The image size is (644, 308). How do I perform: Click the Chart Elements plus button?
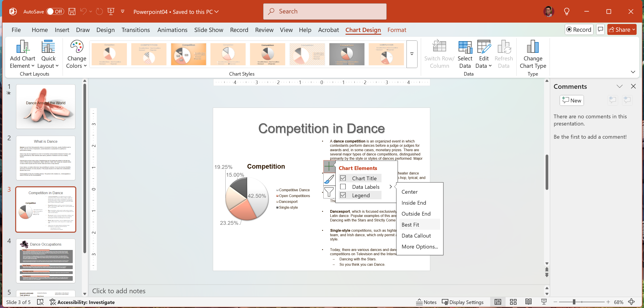click(329, 166)
